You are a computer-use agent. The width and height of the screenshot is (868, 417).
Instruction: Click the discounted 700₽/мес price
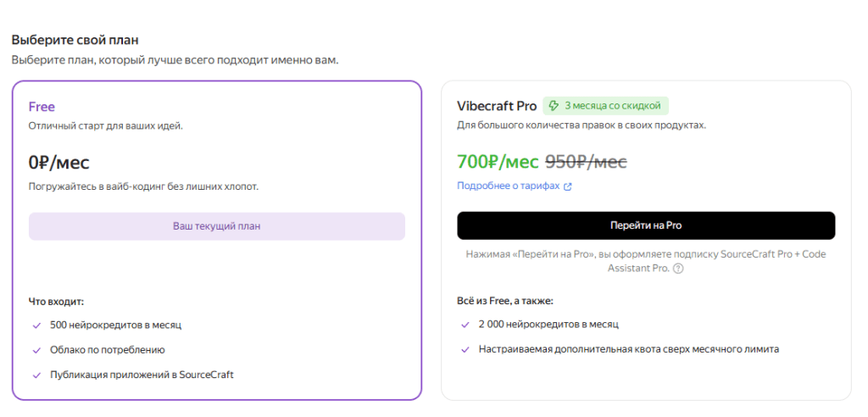pos(498,162)
